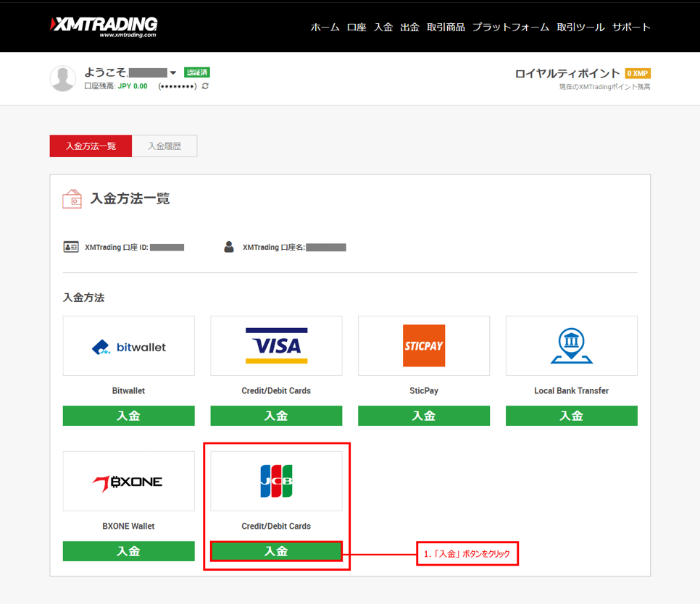The height and width of the screenshot is (604, 700).
Task: Open the 入金方法一覧 tab
Action: [91, 146]
